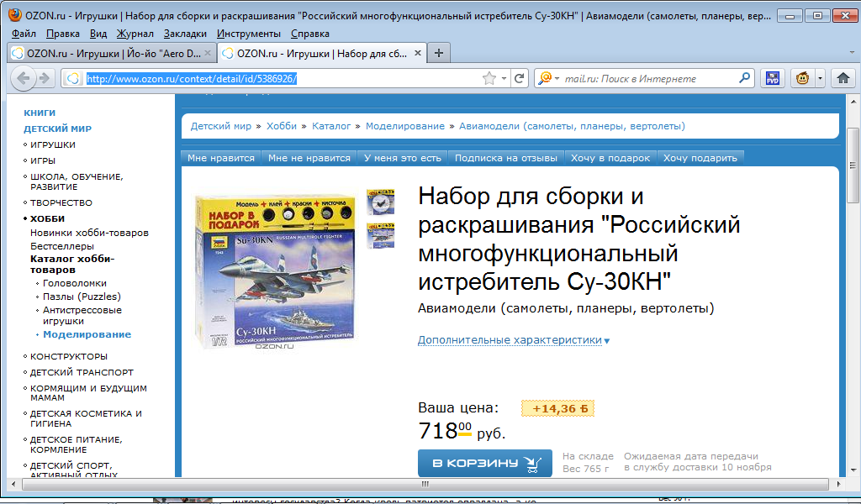
Task: Go back using the browser back arrow
Action: 24,78
